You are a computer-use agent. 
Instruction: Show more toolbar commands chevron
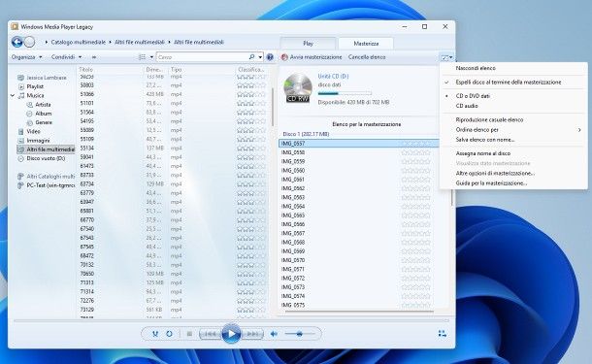(94, 57)
